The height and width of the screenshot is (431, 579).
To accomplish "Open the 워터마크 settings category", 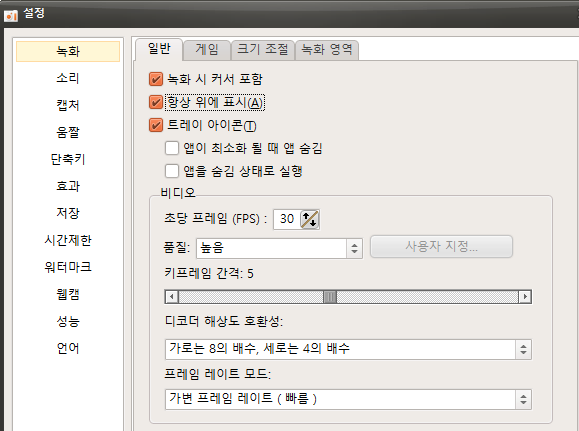I will (x=68, y=267).
